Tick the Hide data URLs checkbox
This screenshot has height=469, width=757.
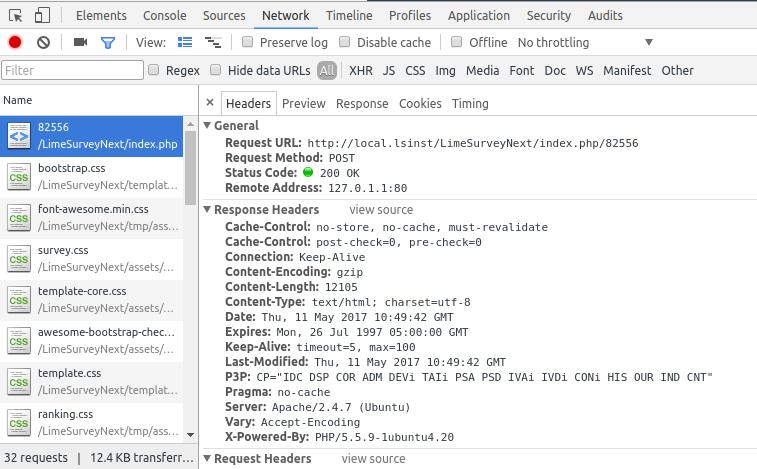coord(215,70)
